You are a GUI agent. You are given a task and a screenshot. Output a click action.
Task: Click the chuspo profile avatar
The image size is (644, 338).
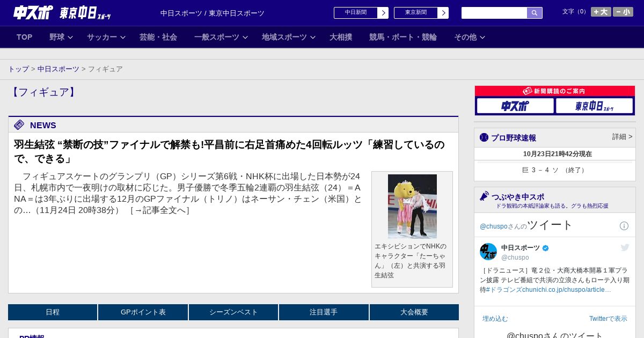(x=488, y=252)
